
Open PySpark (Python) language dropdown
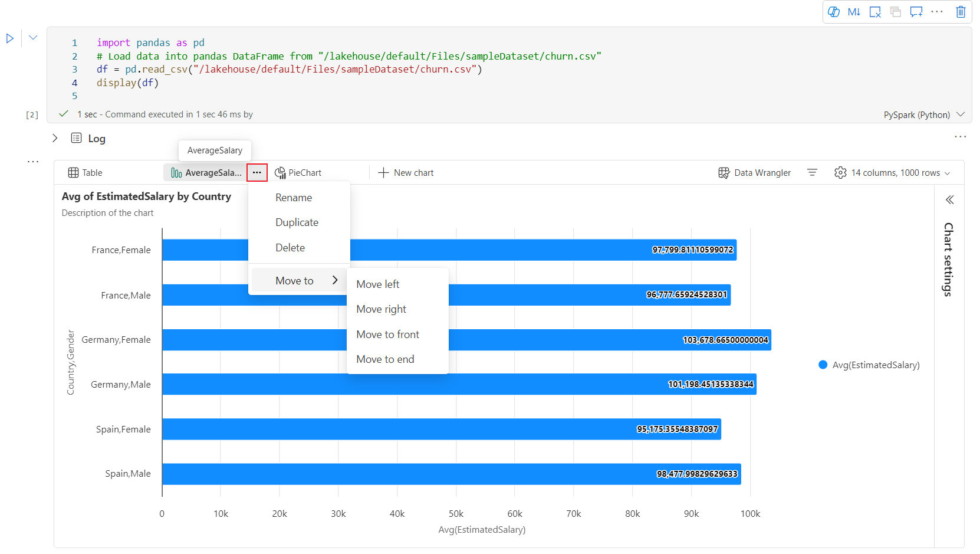click(x=923, y=114)
